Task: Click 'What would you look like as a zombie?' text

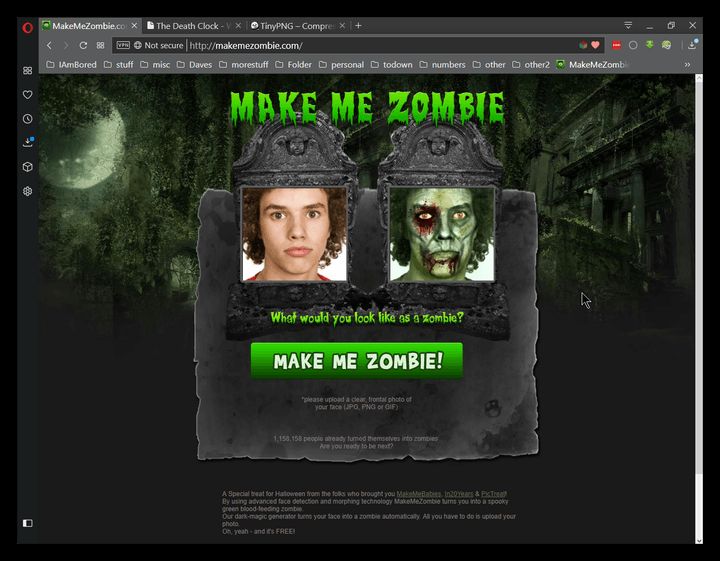Action: click(x=367, y=318)
